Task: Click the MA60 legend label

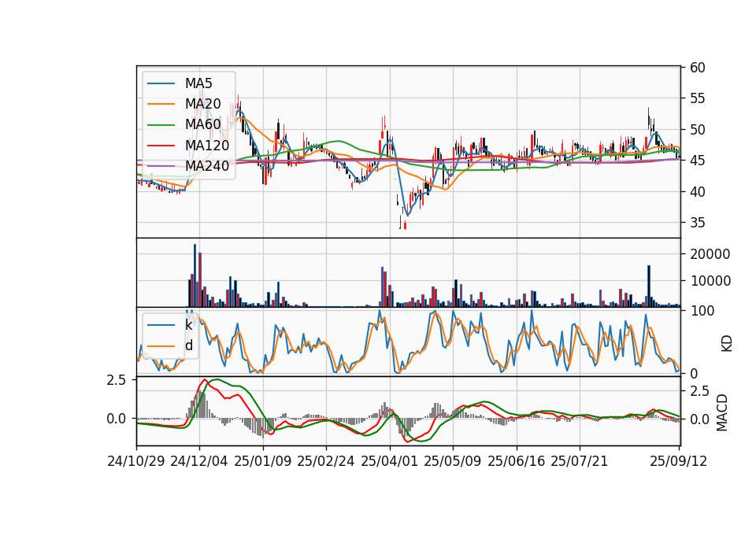Action: point(202,124)
